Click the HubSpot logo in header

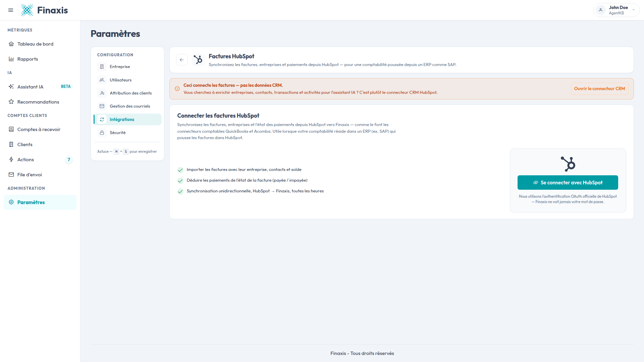(x=198, y=60)
